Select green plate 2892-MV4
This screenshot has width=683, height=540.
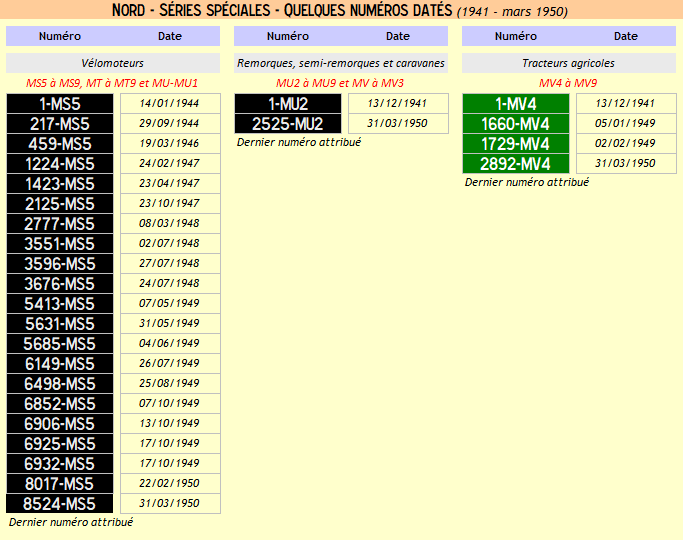pos(516,164)
